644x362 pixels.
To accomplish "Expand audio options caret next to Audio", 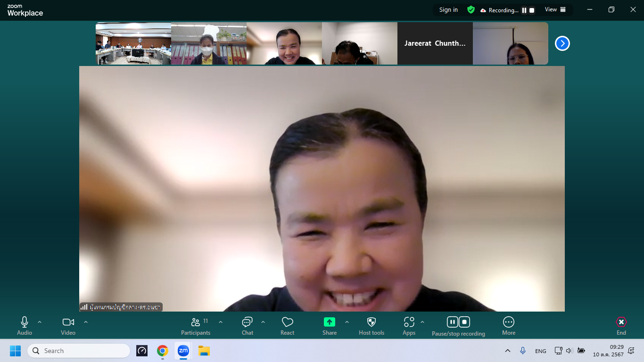I will click(40, 322).
